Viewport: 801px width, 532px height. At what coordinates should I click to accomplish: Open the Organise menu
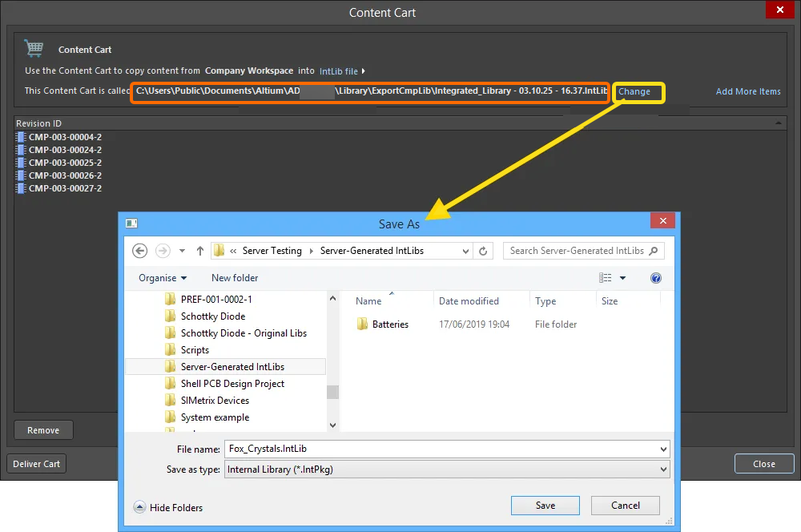point(161,277)
